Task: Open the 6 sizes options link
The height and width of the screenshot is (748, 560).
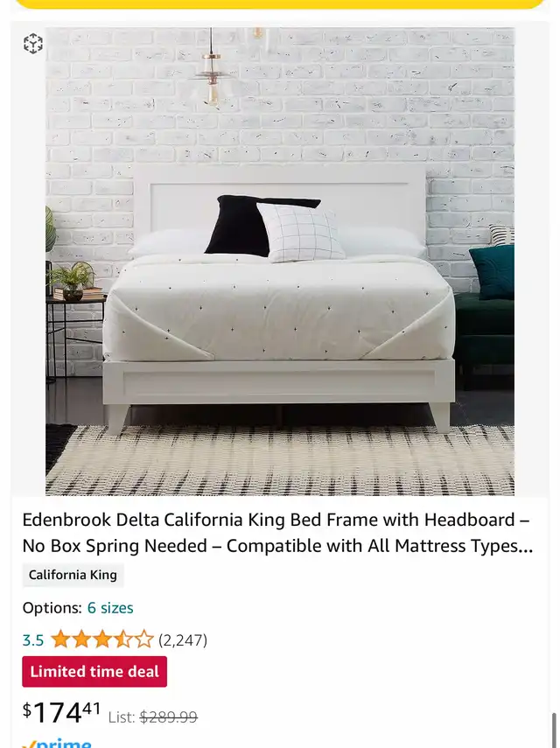Action: pos(110,608)
